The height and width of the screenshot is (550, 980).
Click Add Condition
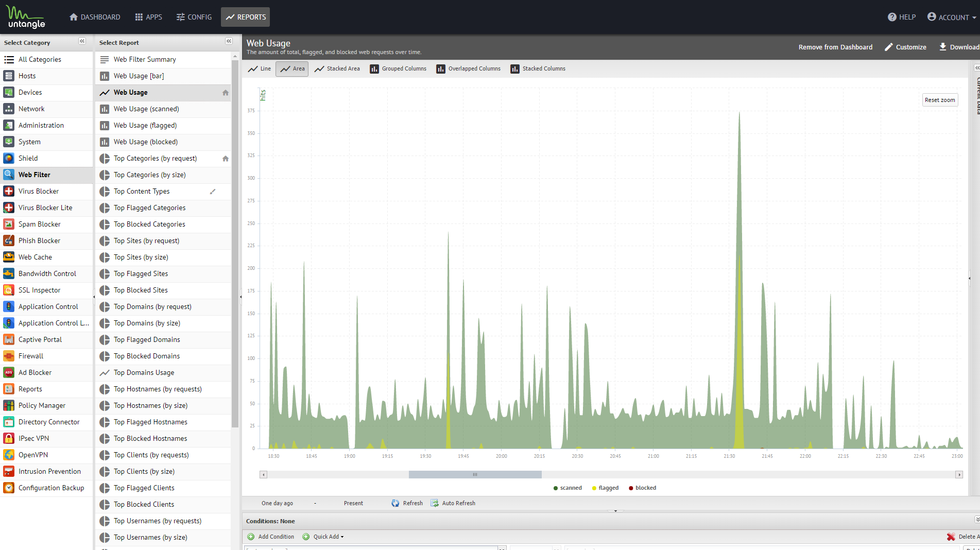pos(271,537)
